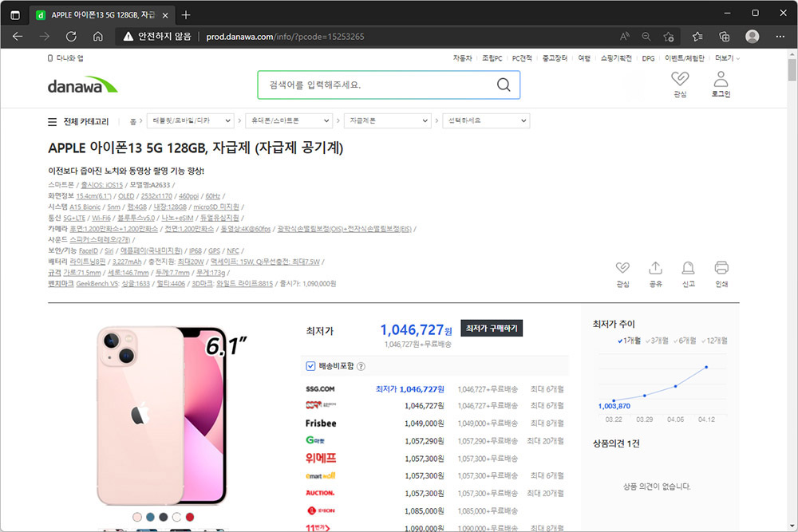This screenshot has width=798, height=532.
Task: Open SSG.COM lowest price offer
Action: click(x=435, y=389)
